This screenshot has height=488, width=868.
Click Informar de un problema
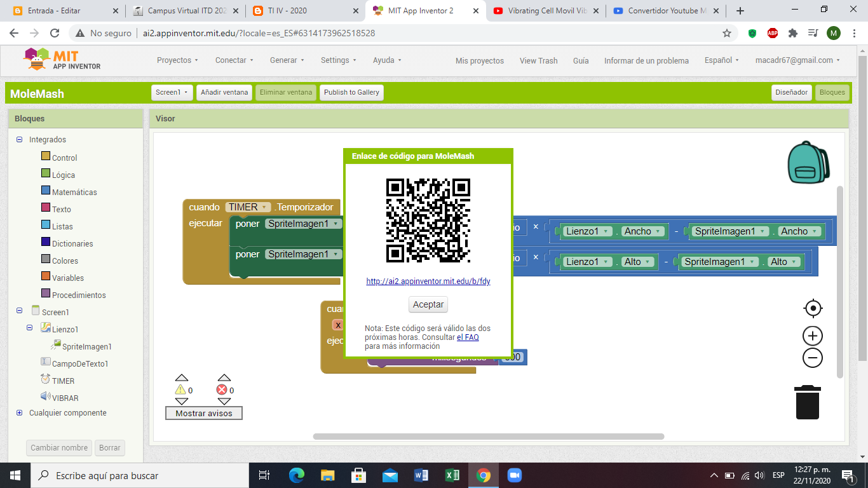tap(646, 61)
